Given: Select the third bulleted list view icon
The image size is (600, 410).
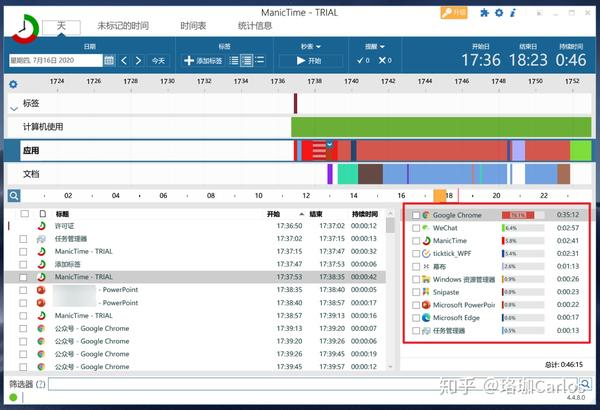Looking at the screenshot, I should coord(260,60).
